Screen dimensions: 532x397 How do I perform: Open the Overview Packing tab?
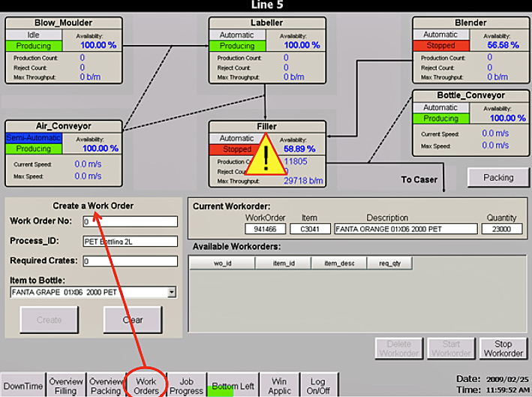point(106,386)
